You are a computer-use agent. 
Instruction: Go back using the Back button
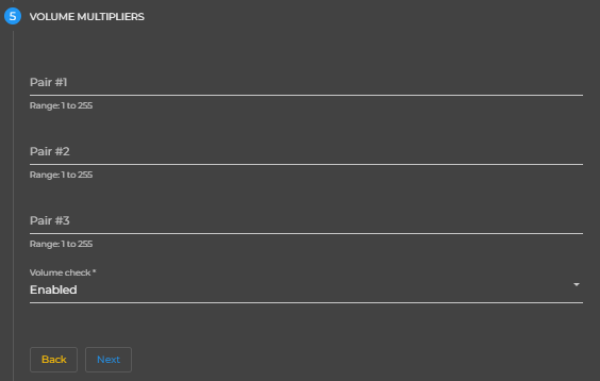point(54,360)
